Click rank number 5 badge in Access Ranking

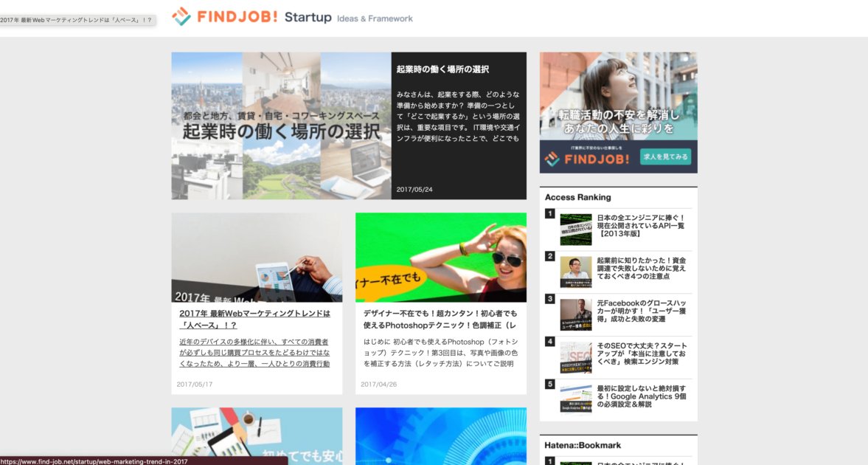click(x=549, y=384)
